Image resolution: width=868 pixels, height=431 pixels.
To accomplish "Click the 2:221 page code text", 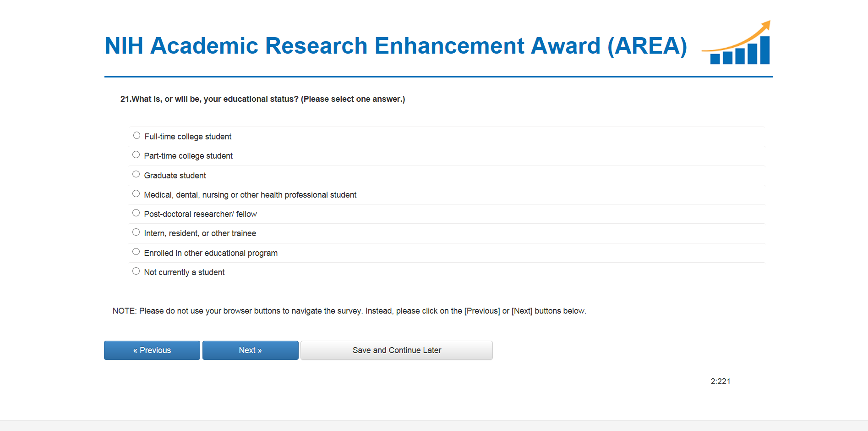I will click(x=720, y=381).
